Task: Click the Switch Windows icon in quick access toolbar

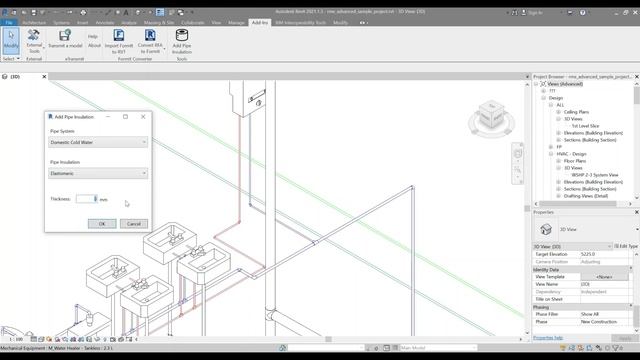Action: tap(180, 13)
